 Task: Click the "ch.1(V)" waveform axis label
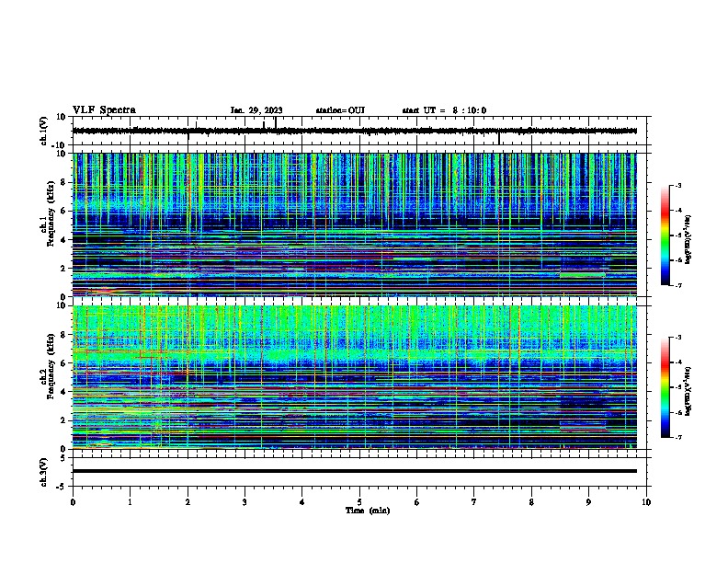(44, 131)
